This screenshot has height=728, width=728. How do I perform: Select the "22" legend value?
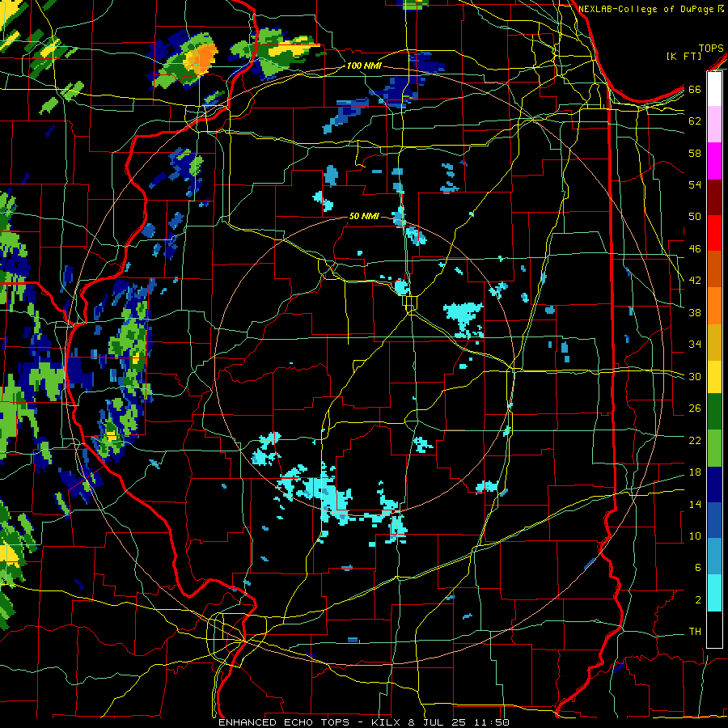[x=695, y=440]
